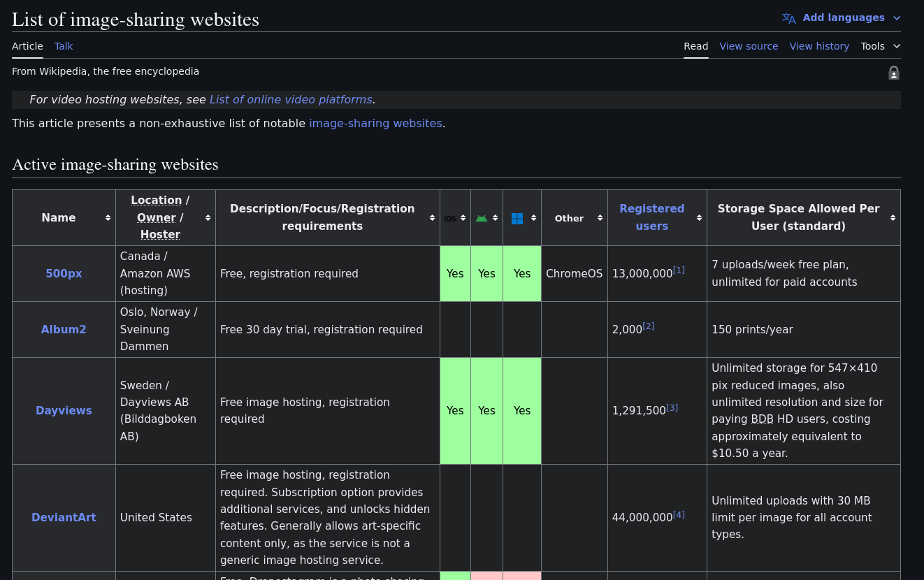Open the View source tab
The image size is (924, 580).
tap(749, 46)
